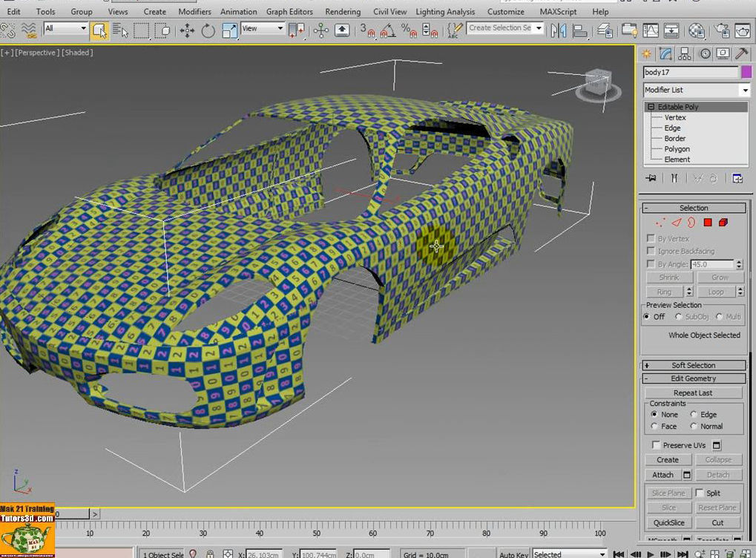Click the object name field body17

tap(691, 72)
